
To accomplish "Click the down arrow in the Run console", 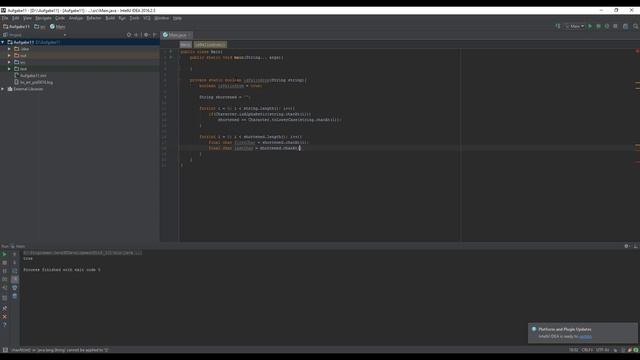I will [x=14, y=262].
